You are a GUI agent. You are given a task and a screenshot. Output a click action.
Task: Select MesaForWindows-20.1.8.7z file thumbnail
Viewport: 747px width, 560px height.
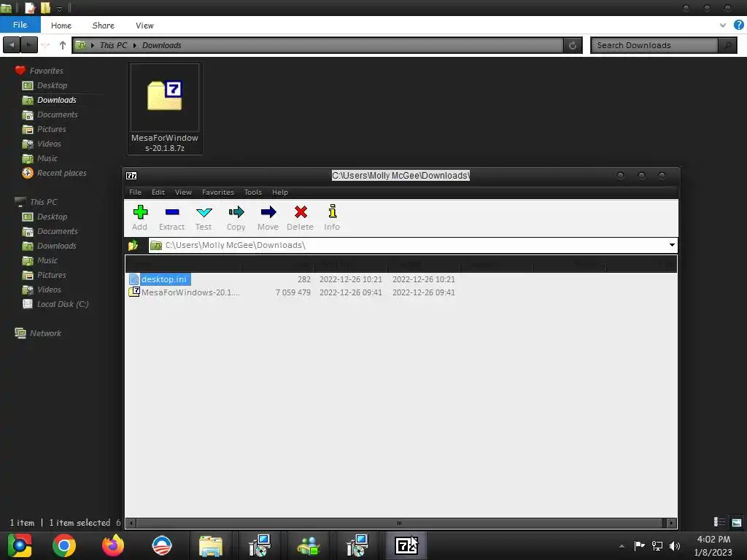coord(165,108)
